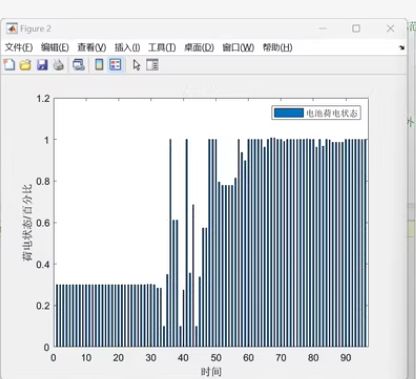Click the y-axis tick label 1.2
This screenshot has height=379, width=416.
pyautogui.click(x=43, y=99)
